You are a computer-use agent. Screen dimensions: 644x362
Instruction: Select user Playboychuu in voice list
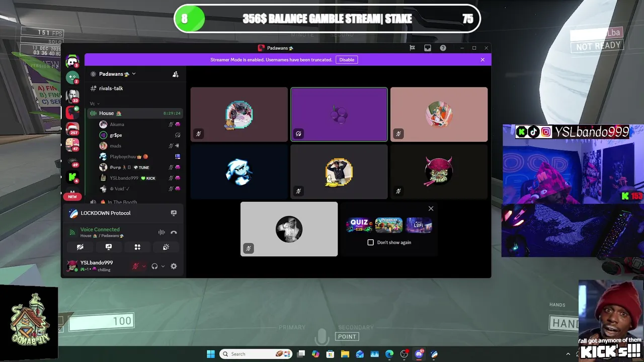139,156
